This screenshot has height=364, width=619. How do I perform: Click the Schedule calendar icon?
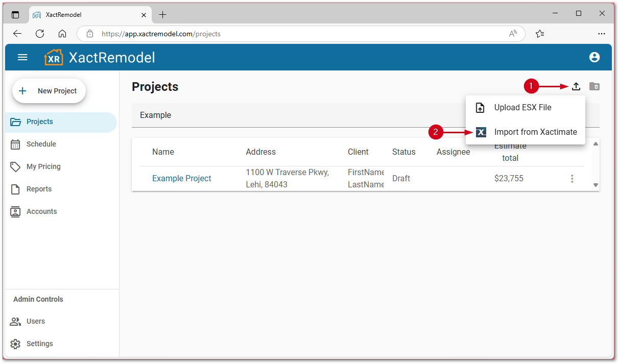pyautogui.click(x=16, y=144)
